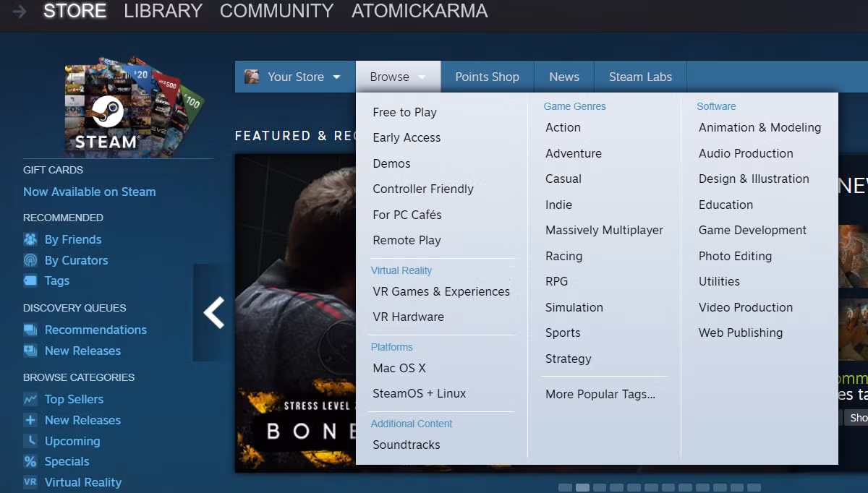
Task: Click the plus icon beside Browse Categories New Releases
Action: point(30,420)
